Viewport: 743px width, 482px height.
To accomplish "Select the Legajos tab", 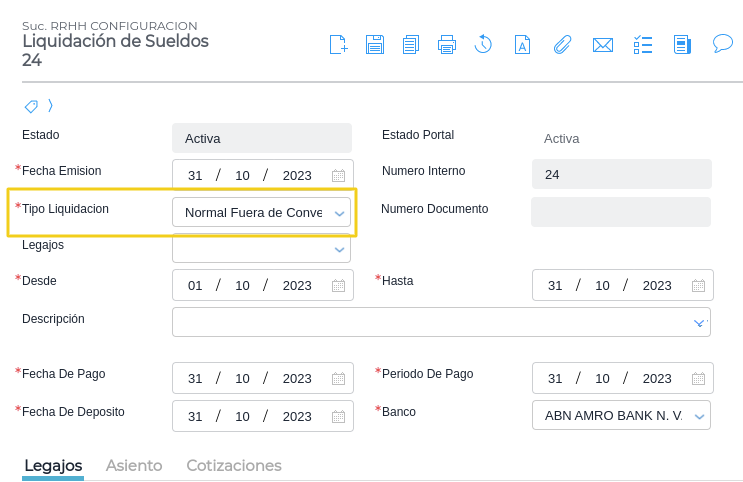I will [52, 466].
